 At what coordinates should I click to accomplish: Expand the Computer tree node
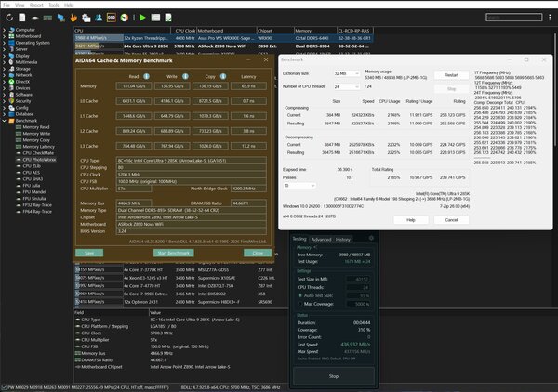[x=5, y=30]
